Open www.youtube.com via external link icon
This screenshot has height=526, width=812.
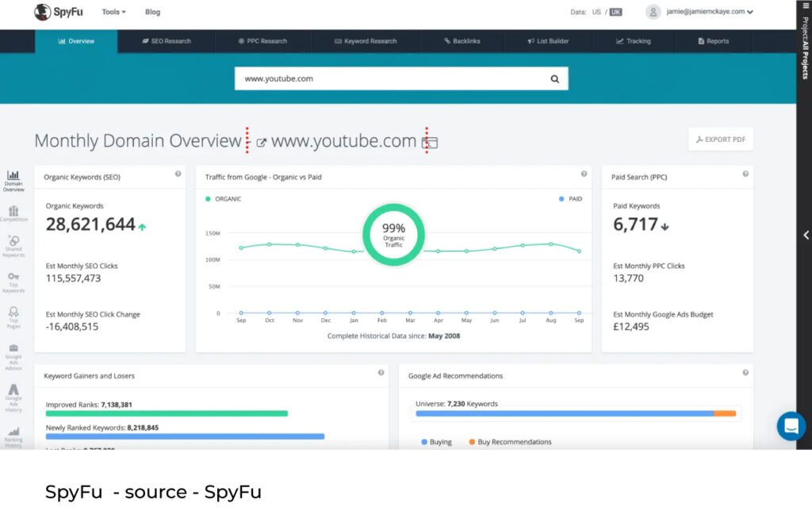[261, 143]
